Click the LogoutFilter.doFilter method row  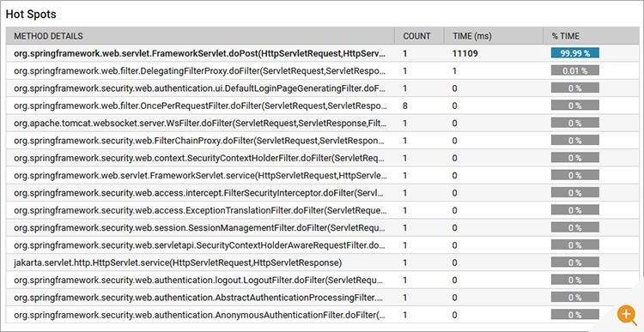[x=322, y=280]
